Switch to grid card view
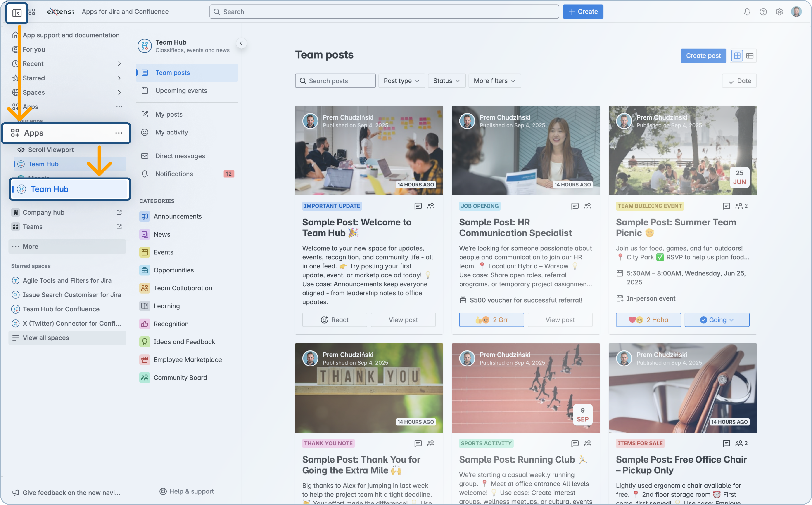The height and width of the screenshot is (505, 812). coord(737,56)
